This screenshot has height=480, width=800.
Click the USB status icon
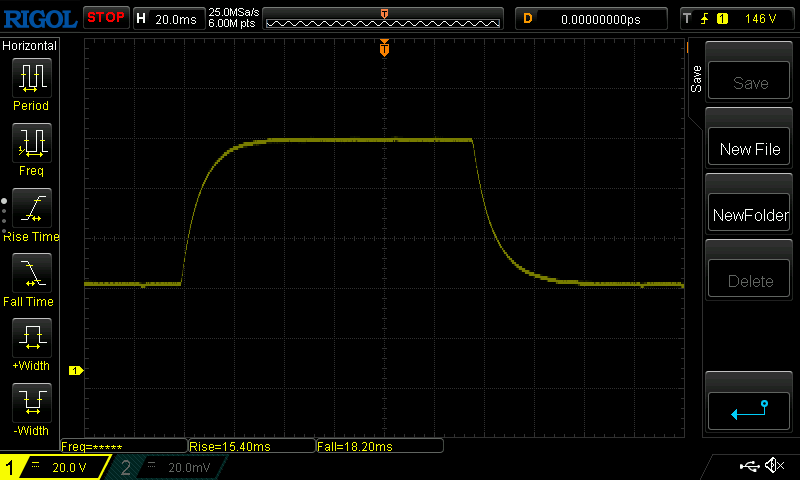point(748,466)
